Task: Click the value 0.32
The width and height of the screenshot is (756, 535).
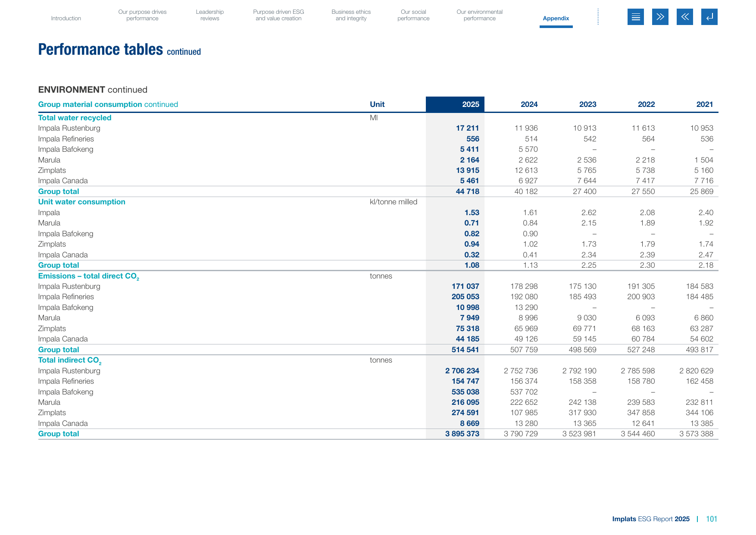Action: point(472,255)
